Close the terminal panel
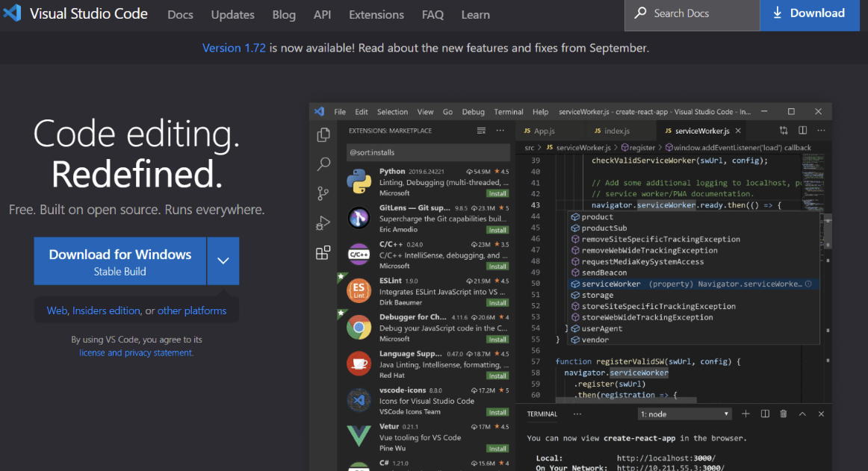 click(x=821, y=414)
